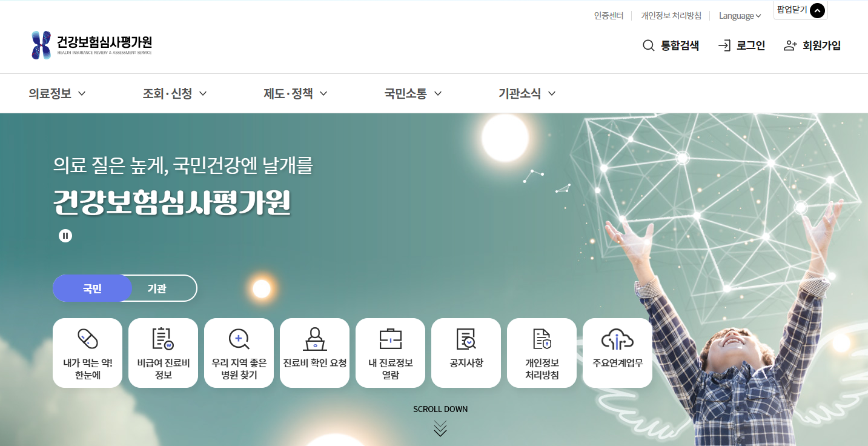Open the 제도·정책 menu
The image size is (868, 446).
click(x=288, y=93)
